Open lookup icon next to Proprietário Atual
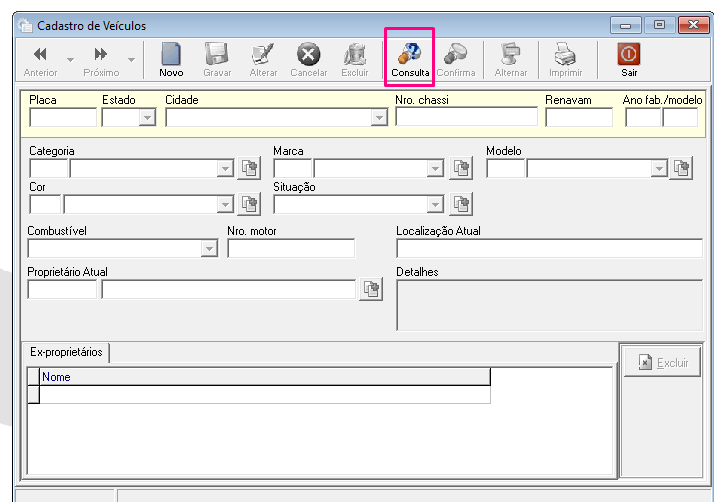Viewport: 714px width, 502px height. point(371,289)
